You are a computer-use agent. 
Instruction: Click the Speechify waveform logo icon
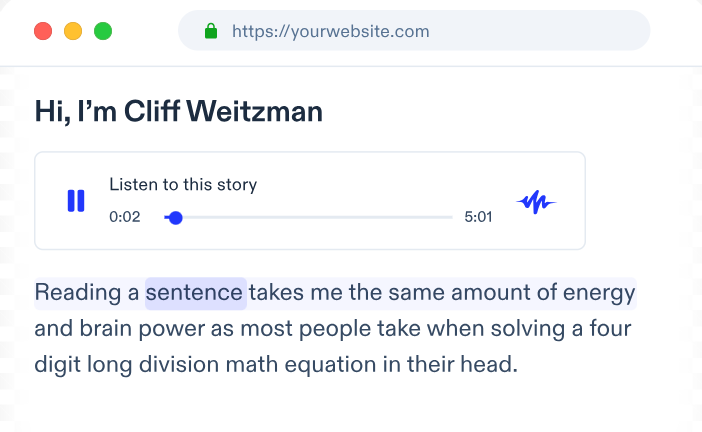tap(536, 202)
